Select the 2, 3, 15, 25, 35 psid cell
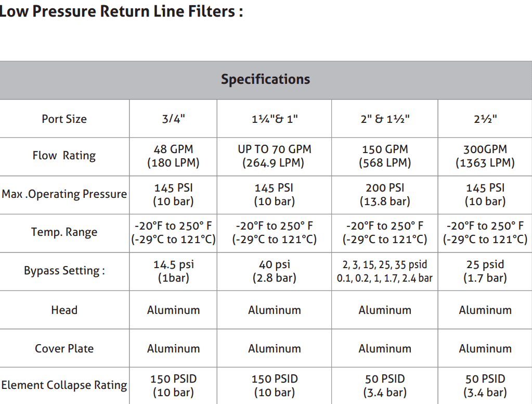 [385, 271]
